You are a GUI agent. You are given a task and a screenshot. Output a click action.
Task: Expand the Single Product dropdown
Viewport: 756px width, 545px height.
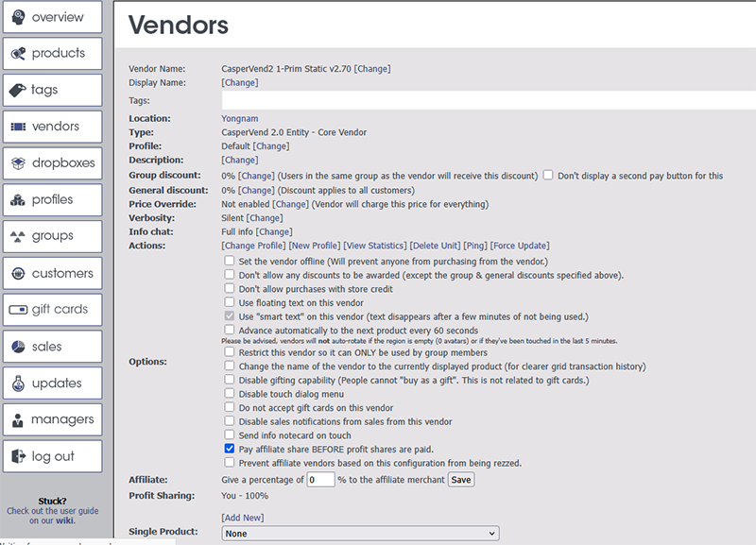tap(359, 534)
